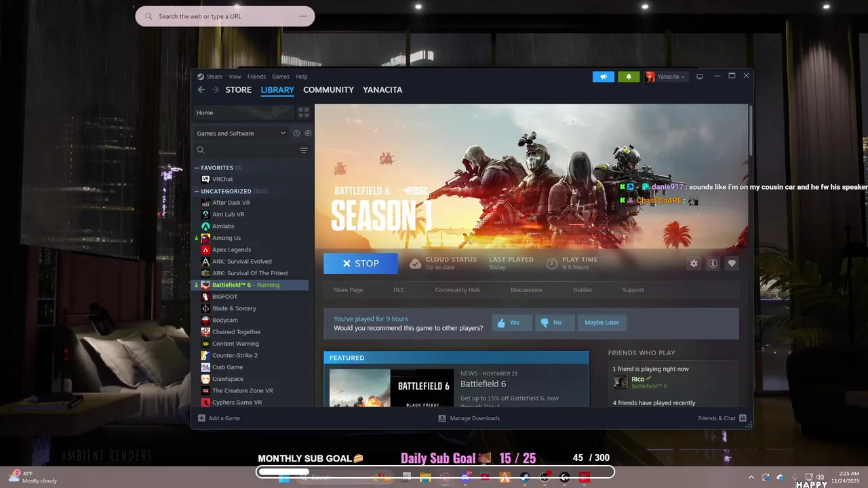
Task: Open the library advanced filter icon
Action: coord(304,150)
